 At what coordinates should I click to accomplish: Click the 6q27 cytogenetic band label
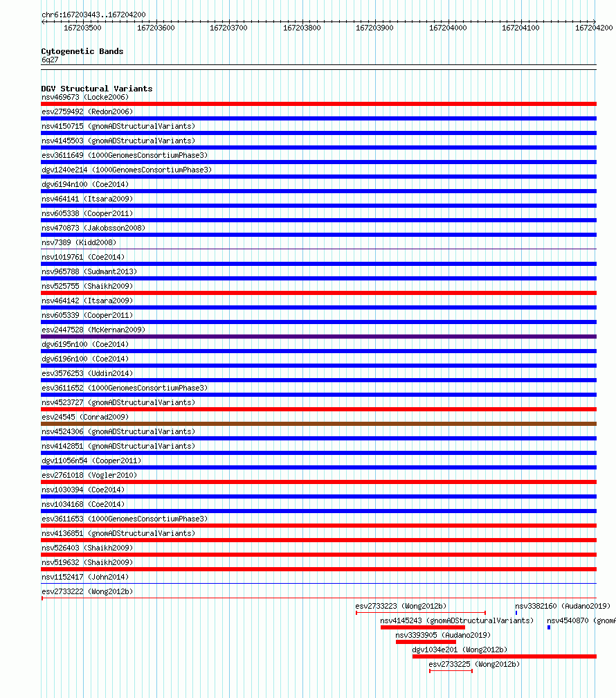click(x=50, y=60)
